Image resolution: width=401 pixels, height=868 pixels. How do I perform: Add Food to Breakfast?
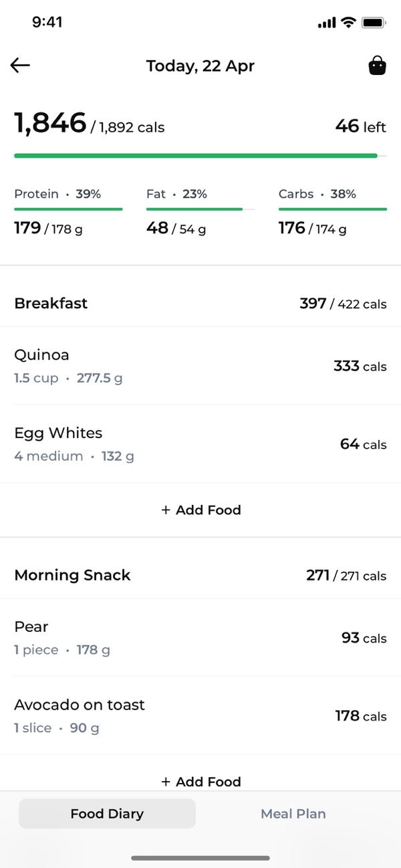200,510
